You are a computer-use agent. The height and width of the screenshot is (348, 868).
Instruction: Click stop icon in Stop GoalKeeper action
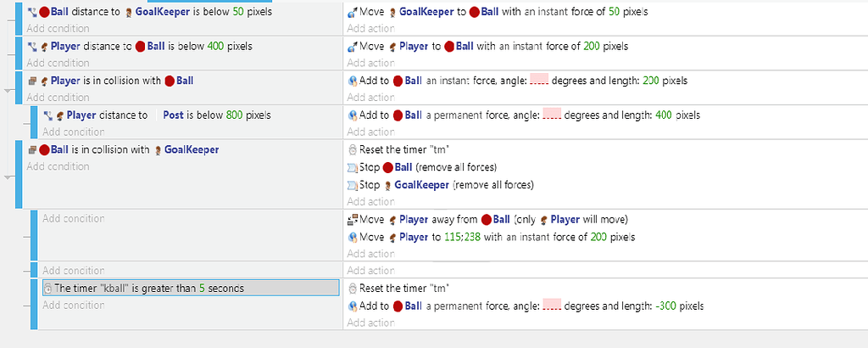(352, 185)
